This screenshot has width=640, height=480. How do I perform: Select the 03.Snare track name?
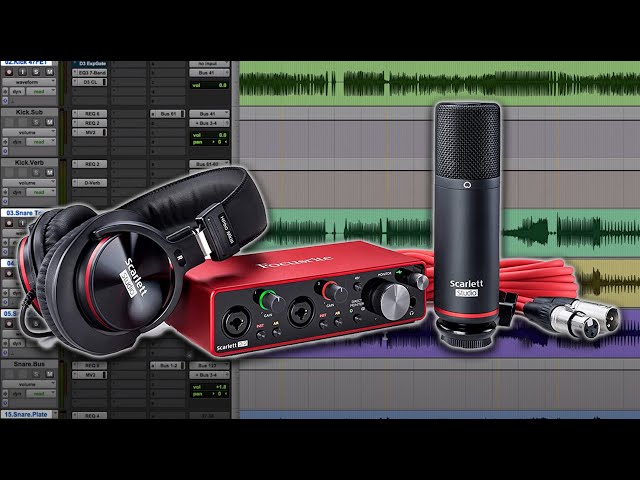click(24, 213)
